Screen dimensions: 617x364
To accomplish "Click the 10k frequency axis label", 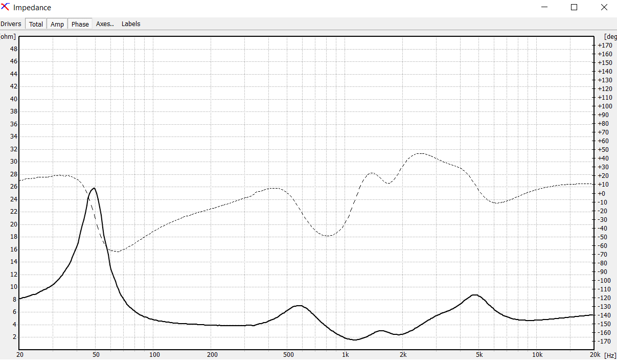I will (x=537, y=355).
